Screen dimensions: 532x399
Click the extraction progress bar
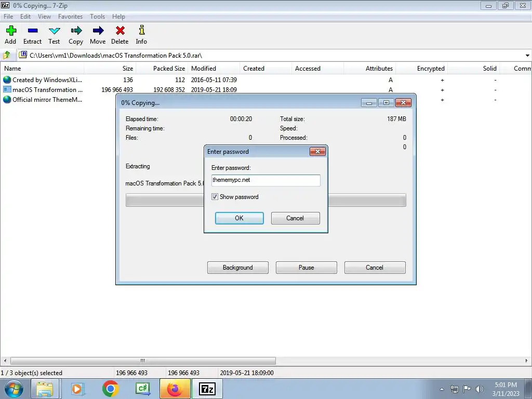point(265,200)
